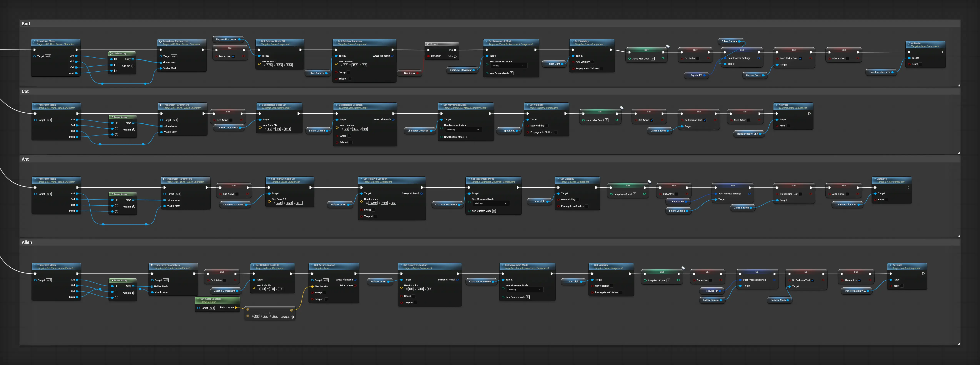Click Jump Max Count value field in Alien section
The height and width of the screenshot is (365, 980).
tap(668, 280)
